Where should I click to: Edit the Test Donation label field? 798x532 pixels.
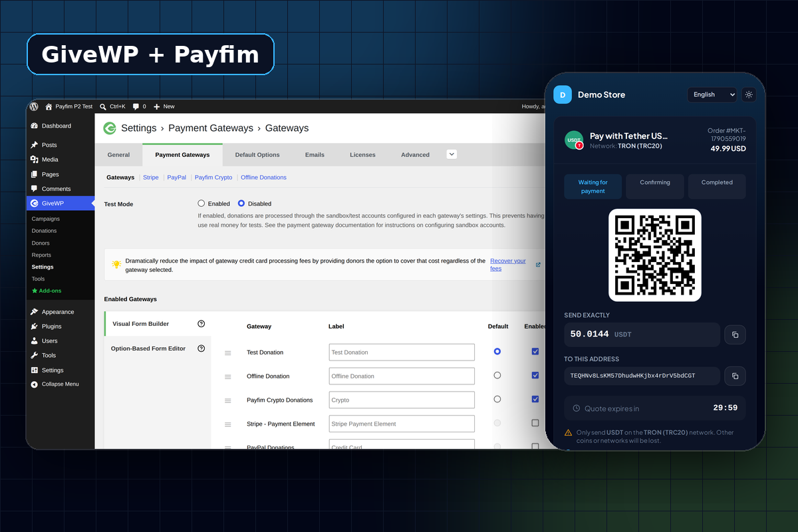tap(402, 352)
